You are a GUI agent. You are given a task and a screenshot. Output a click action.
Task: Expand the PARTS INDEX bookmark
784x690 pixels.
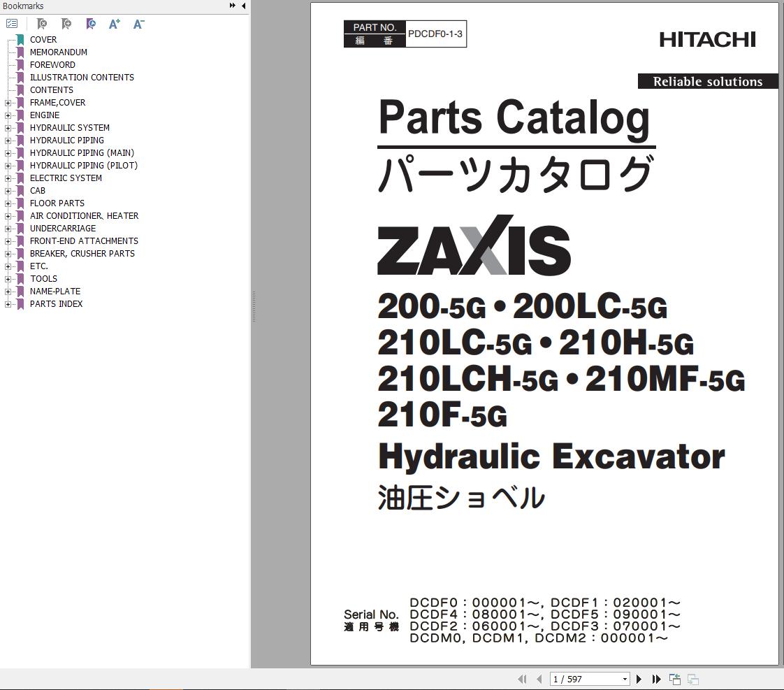tap(8, 304)
